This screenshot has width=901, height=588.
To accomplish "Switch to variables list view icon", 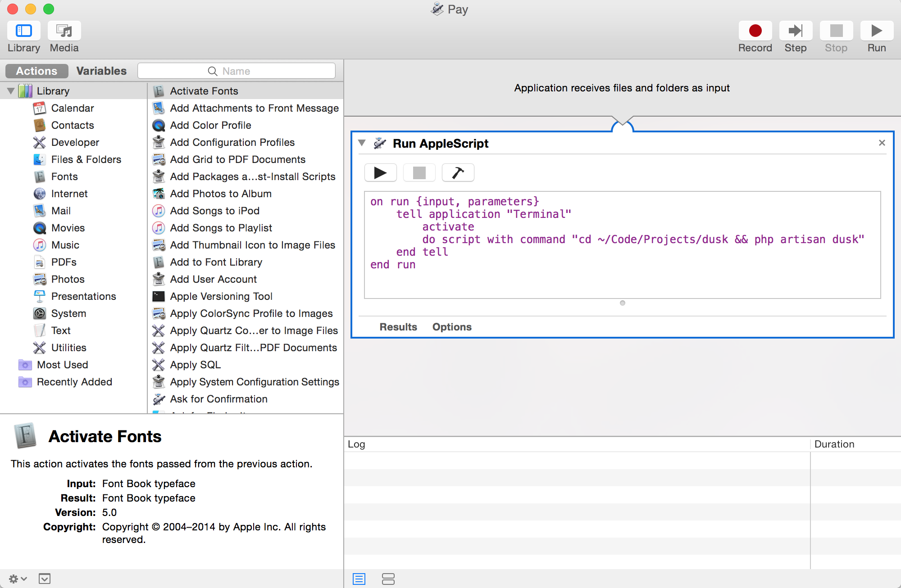I will [388, 579].
